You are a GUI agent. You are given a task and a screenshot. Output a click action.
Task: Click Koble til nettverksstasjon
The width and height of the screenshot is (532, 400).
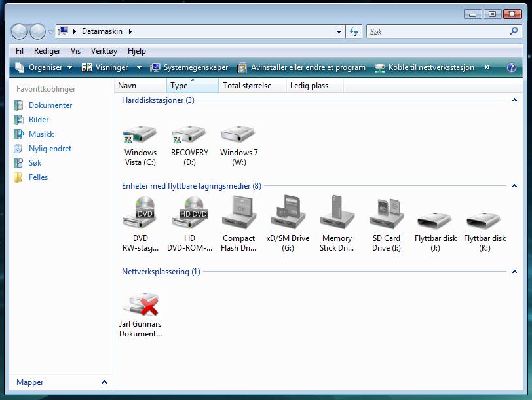(425, 67)
